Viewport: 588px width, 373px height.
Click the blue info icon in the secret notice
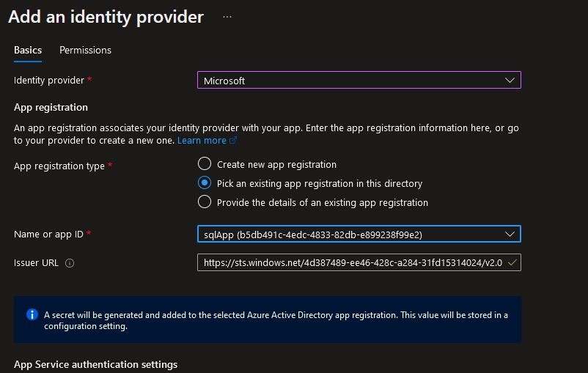[32, 314]
